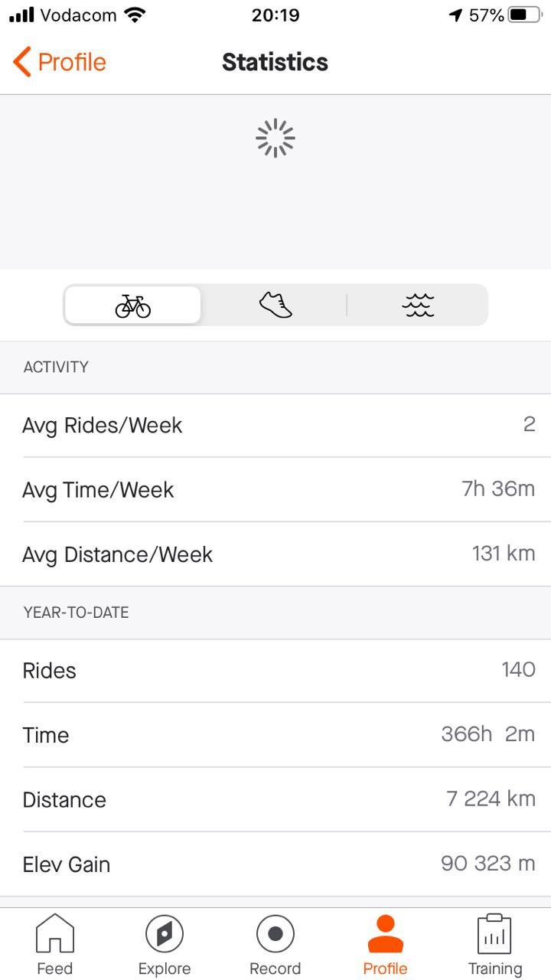Select the year-to-date Rides row

pos(275,671)
